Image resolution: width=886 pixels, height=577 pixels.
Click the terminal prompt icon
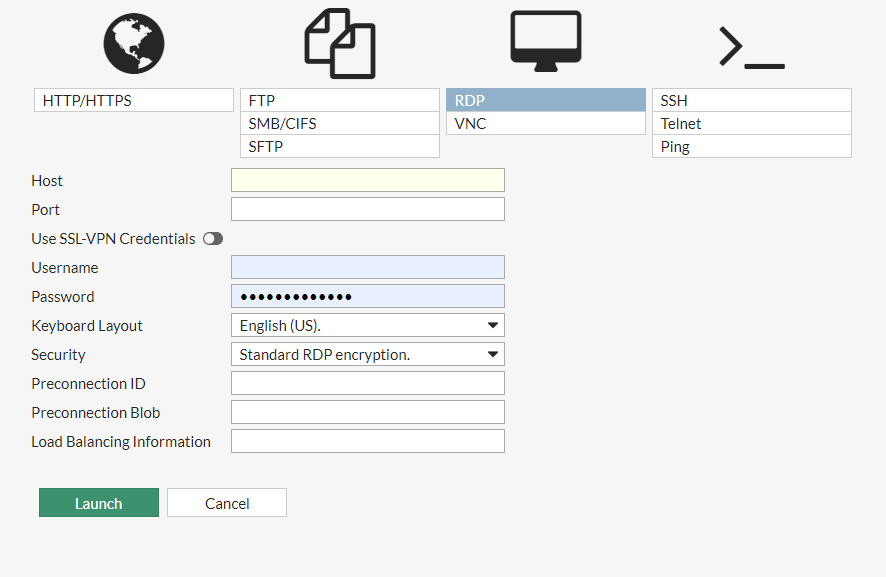[x=751, y=47]
